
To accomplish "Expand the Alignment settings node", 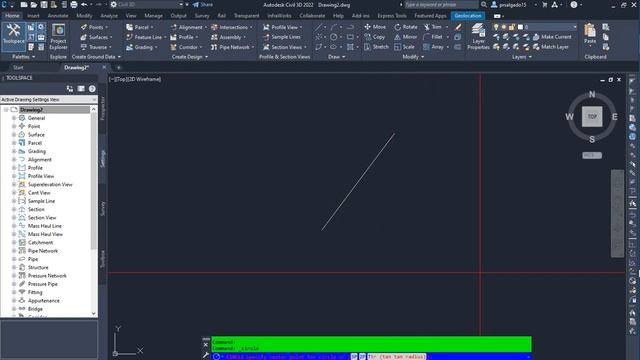I will tap(14, 160).
